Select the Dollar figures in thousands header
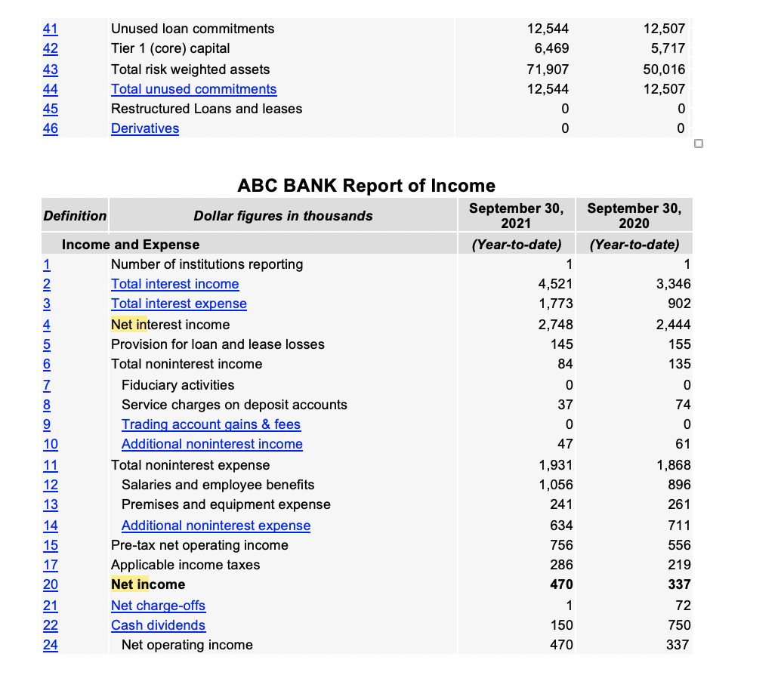 (x=283, y=215)
